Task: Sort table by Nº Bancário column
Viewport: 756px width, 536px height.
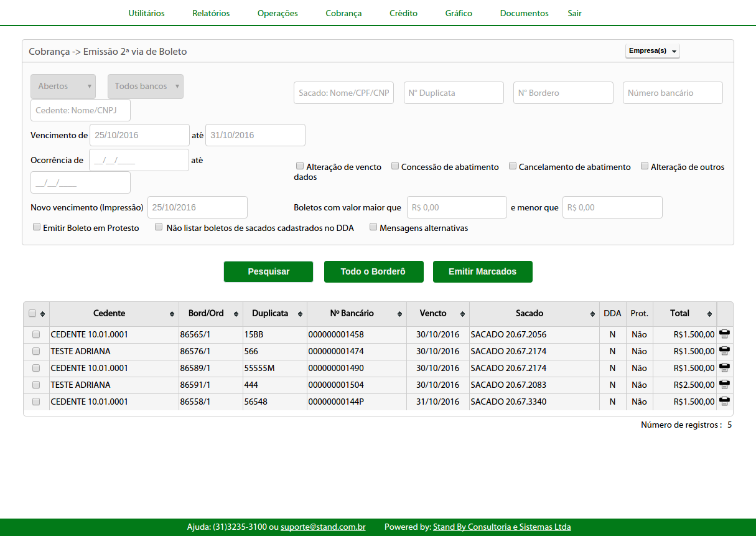Action: coord(357,314)
